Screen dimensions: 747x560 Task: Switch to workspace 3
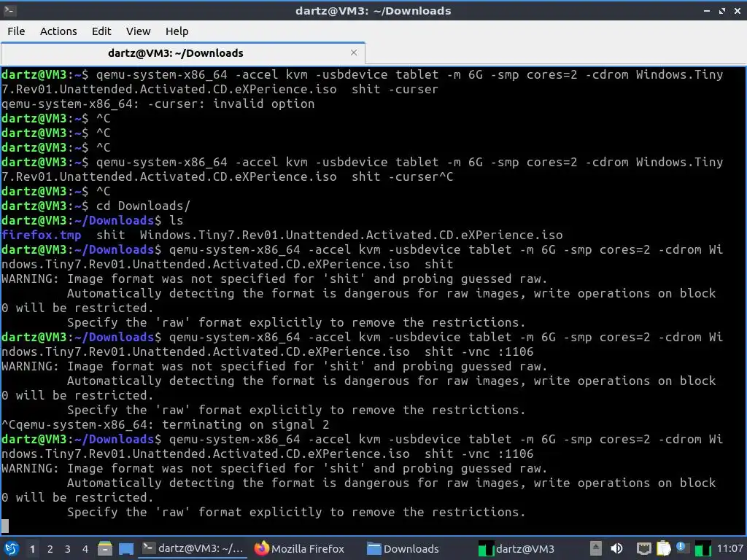[x=67, y=549]
